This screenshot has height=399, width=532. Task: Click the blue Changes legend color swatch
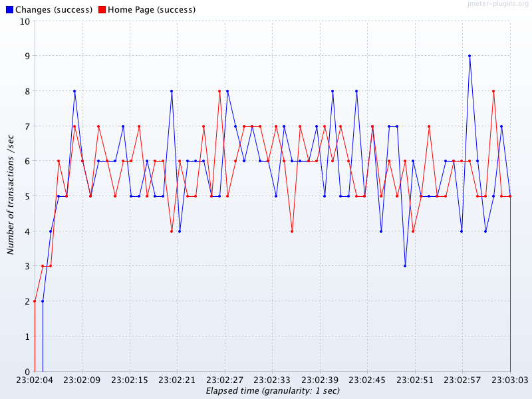(x=9, y=10)
